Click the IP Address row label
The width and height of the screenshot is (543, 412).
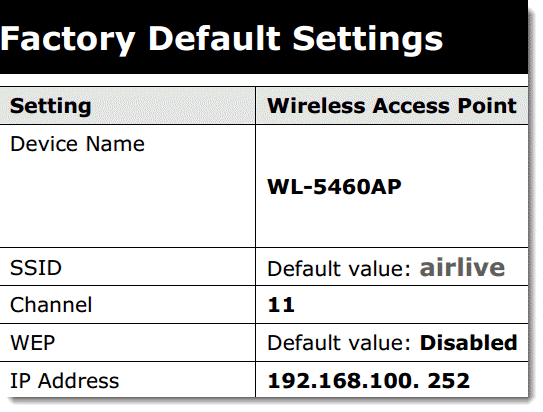[x=65, y=381]
